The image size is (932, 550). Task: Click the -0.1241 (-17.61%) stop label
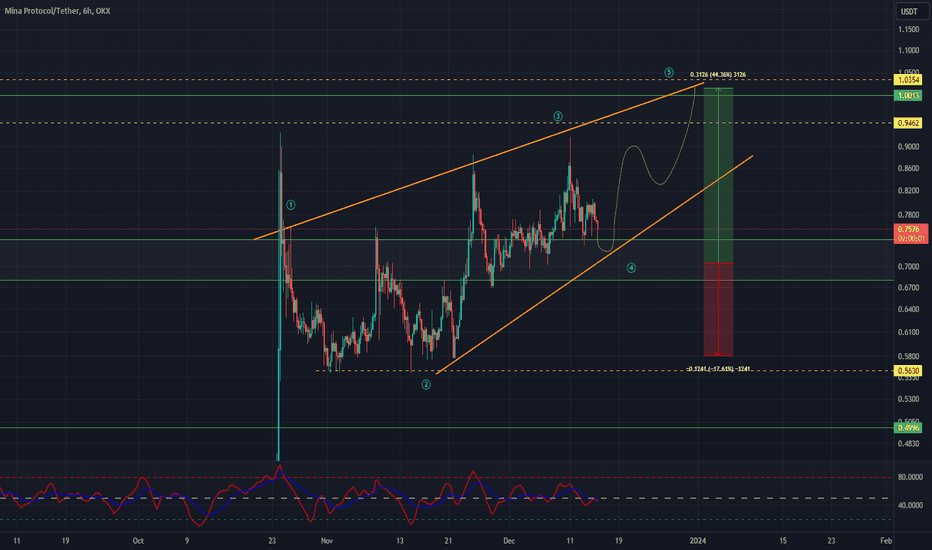718,369
